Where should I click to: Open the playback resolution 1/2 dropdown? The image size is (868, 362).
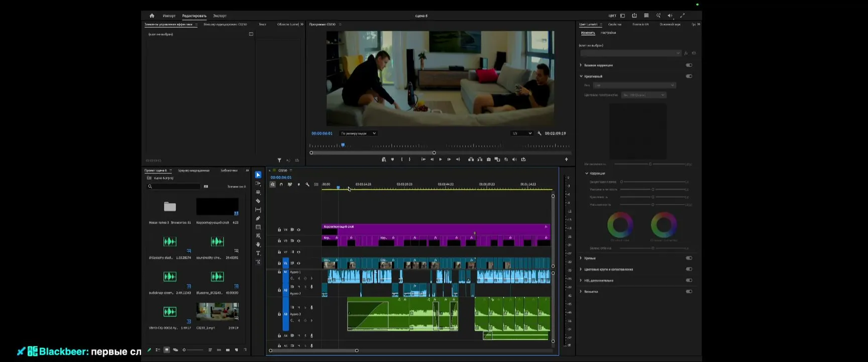(x=521, y=133)
